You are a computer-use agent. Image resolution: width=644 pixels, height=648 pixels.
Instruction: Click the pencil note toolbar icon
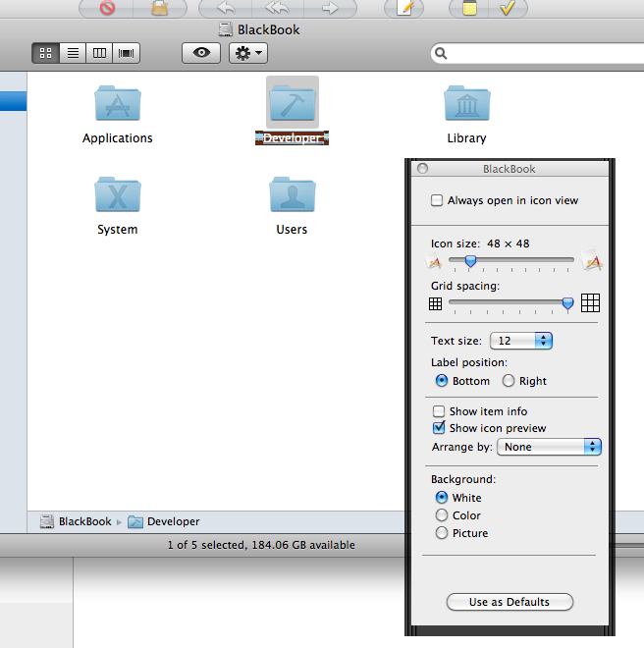(404, 8)
